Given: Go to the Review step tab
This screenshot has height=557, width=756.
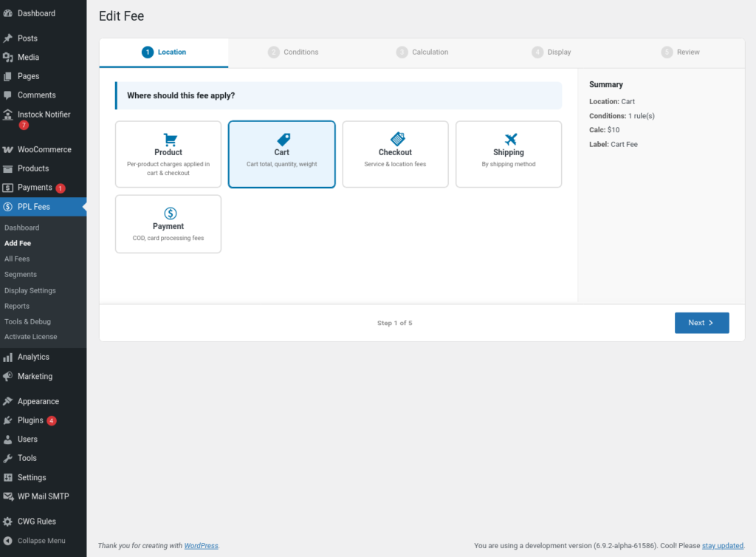Looking at the screenshot, I should pyautogui.click(x=680, y=52).
